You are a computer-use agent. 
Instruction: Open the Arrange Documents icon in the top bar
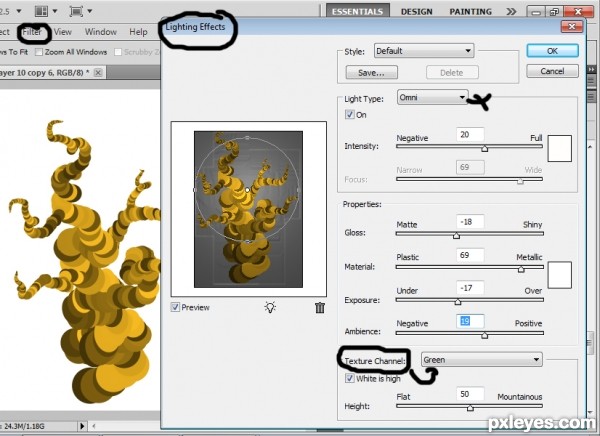41,11
